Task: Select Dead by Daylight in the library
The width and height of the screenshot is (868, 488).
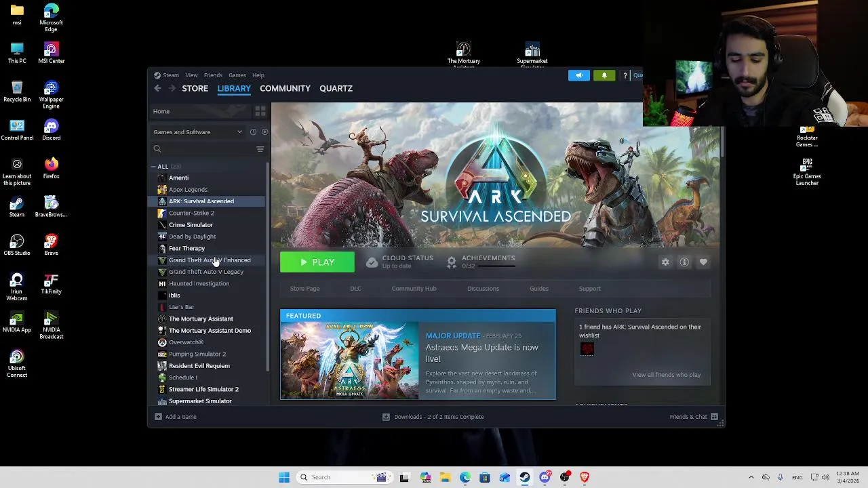Action: (x=208, y=237)
